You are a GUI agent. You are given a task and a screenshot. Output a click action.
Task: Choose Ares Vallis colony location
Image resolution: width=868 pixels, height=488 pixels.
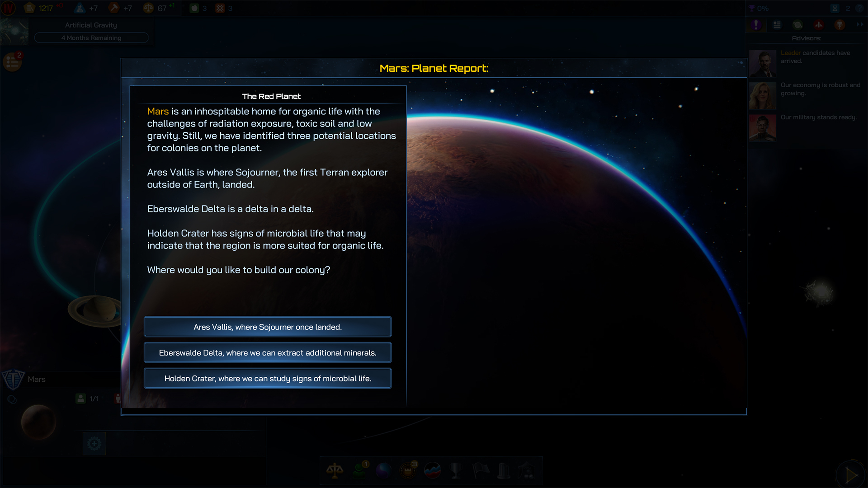pyautogui.click(x=268, y=327)
